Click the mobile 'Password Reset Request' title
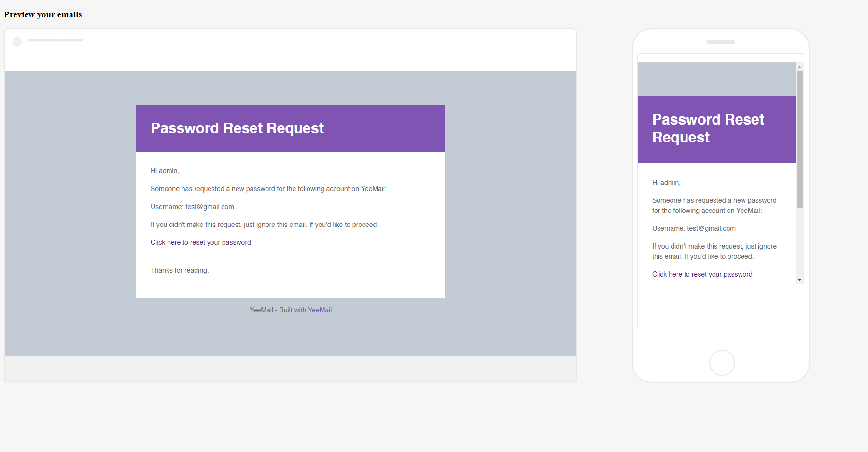This screenshot has height=452, width=868. point(708,128)
